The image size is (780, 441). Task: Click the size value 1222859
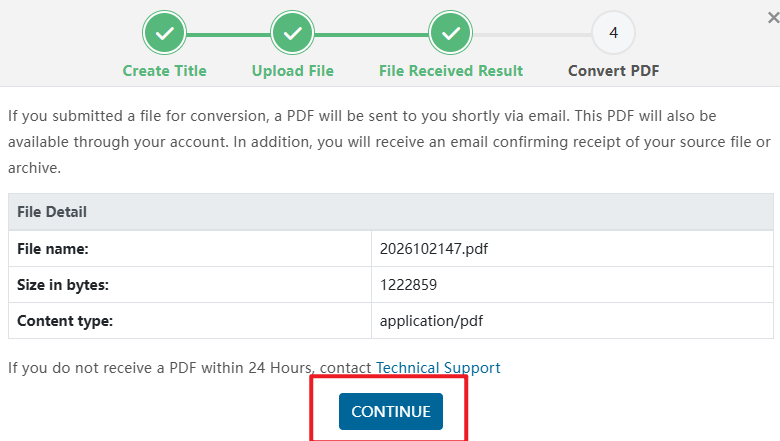click(408, 285)
